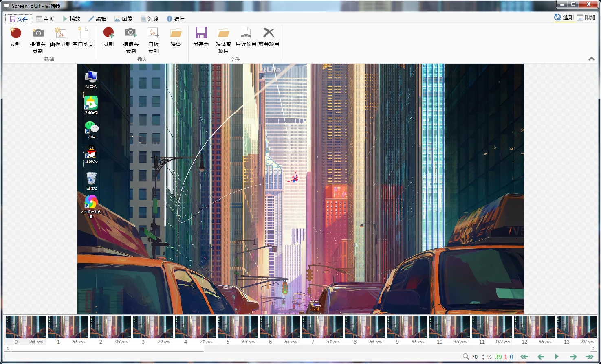Switch to the 编辑 (Edit) tab
This screenshot has width=601, height=364.
click(97, 19)
